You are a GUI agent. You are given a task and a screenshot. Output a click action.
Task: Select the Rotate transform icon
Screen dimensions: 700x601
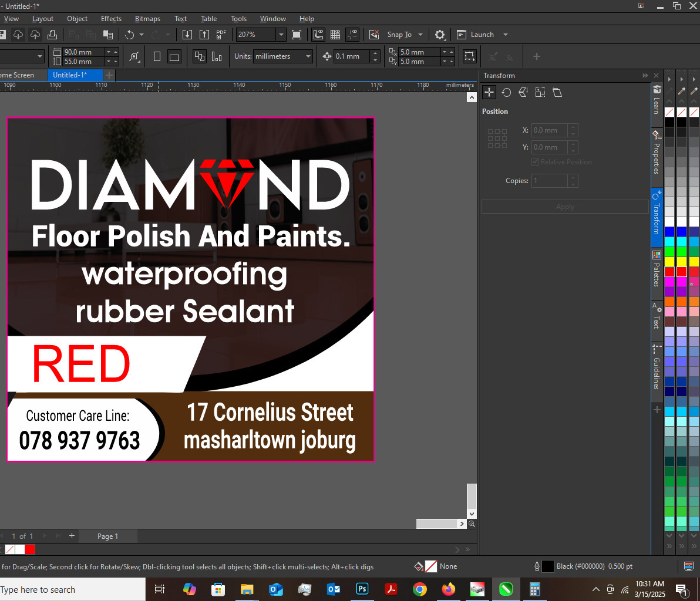[506, 93]
